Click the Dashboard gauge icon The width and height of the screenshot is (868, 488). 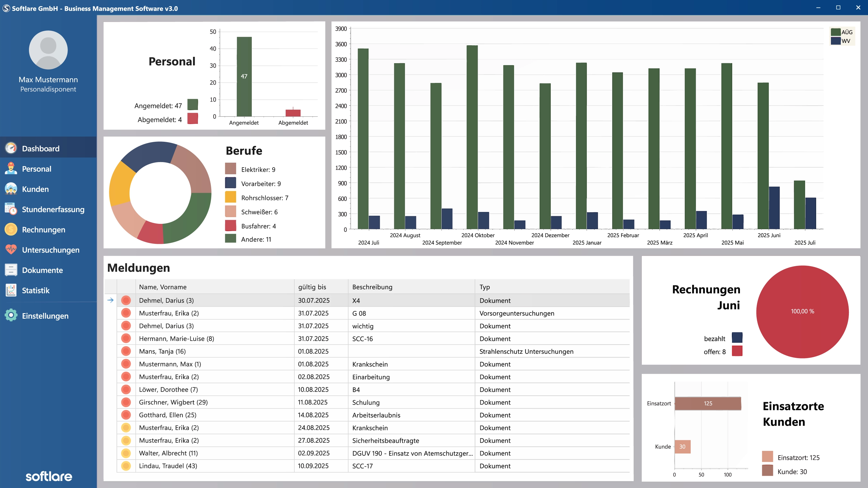tap(11, 148)
